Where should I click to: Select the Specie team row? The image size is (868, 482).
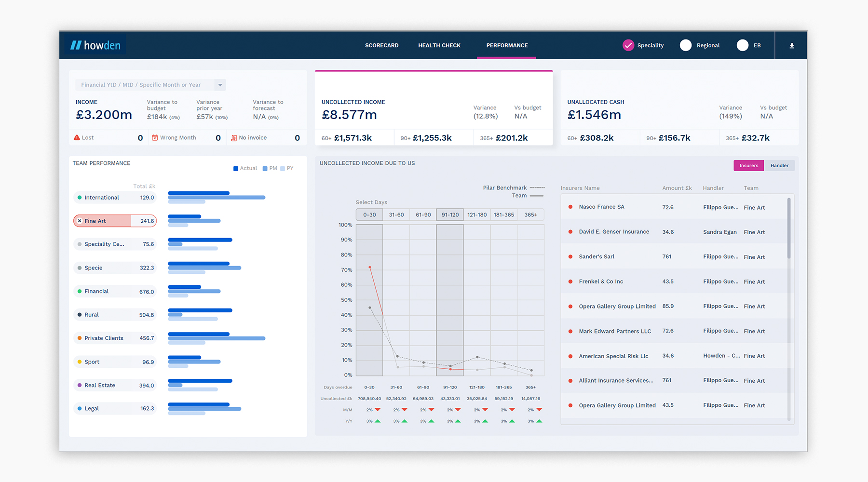coord(115,268)
